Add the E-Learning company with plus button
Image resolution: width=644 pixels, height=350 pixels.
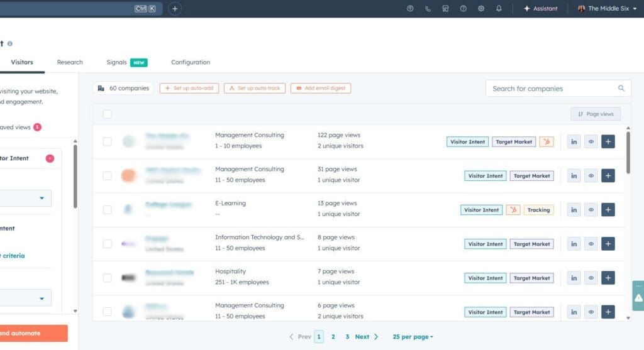608,210
